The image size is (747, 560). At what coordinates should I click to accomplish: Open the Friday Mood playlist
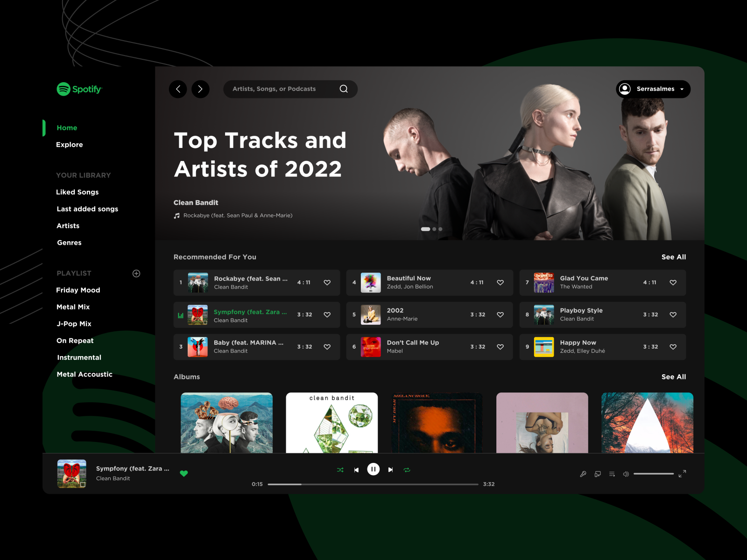tap(78, 290)
